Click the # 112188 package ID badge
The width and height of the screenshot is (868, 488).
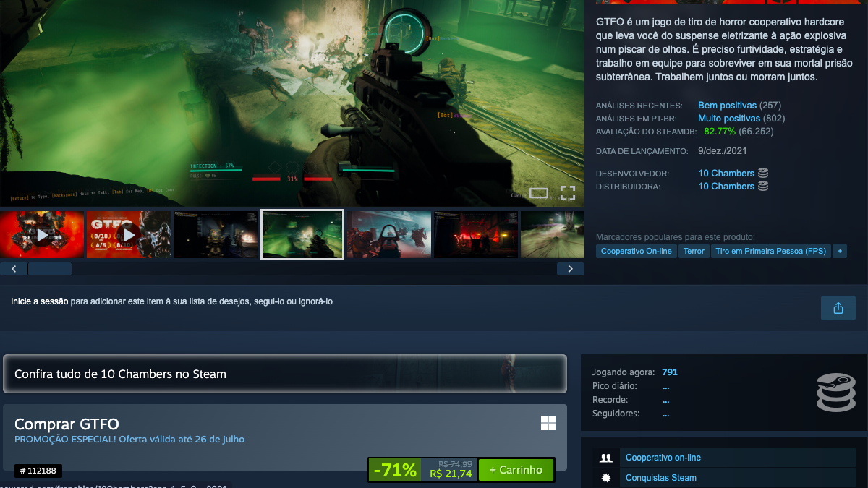click(38, 471)
